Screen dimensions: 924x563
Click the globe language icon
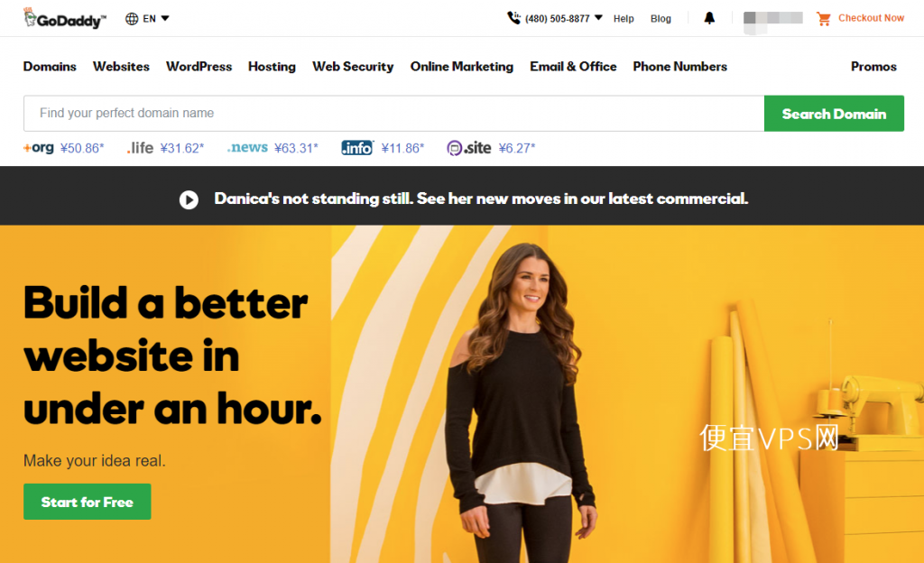click(132, 19)
